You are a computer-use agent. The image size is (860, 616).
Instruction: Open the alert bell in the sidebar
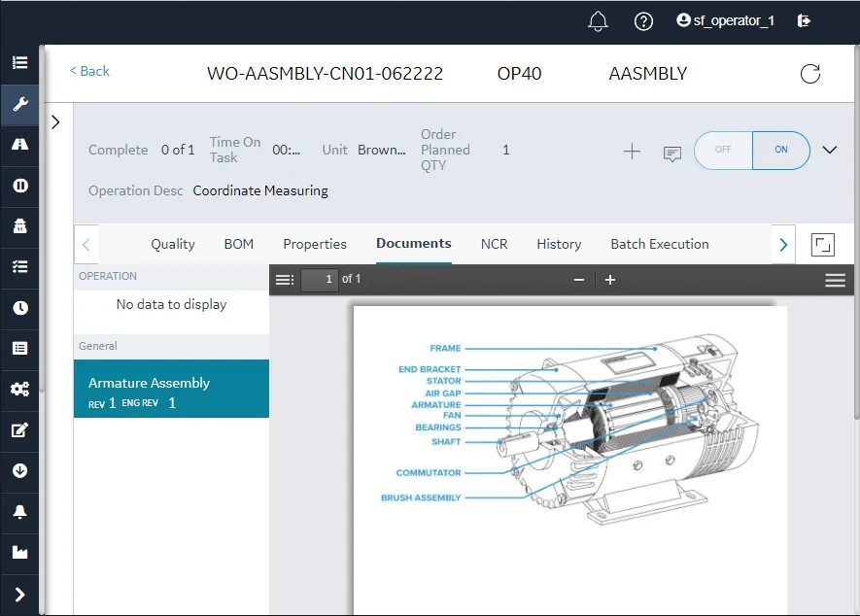[x=19, y=512]
